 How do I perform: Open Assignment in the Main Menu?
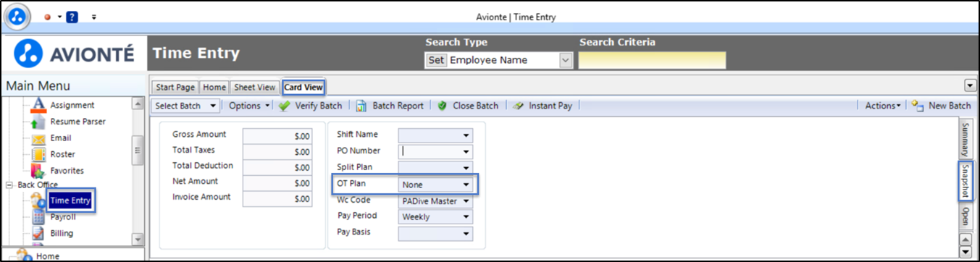(72, 106)
